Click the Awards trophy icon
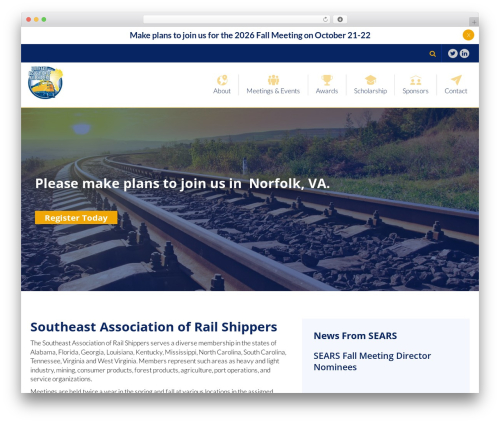 [327, 80]
